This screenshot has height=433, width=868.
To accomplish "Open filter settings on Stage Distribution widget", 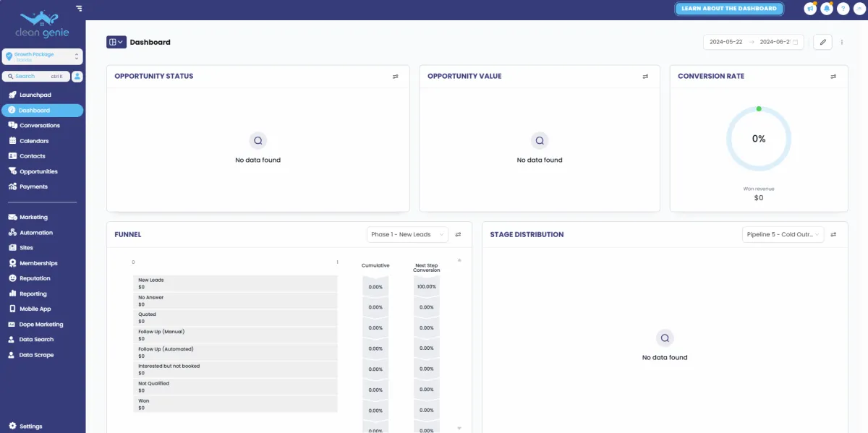I will [x=833, y=234].
